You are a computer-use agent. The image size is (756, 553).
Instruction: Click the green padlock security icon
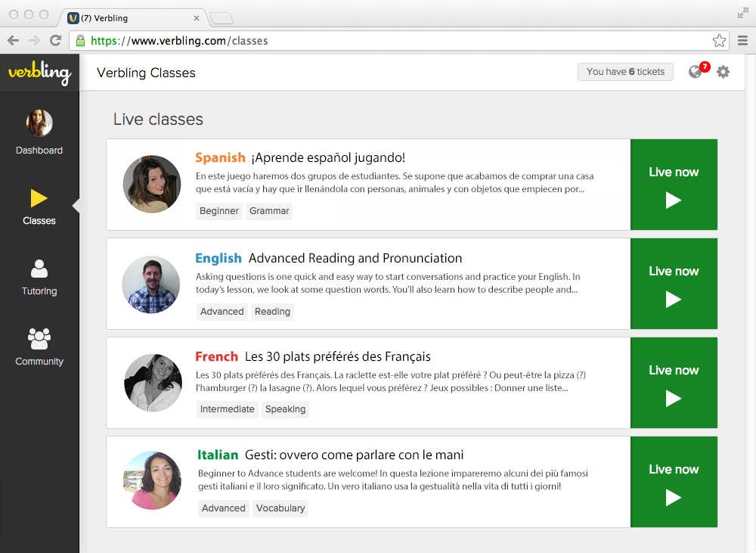[x=81, y=41]
